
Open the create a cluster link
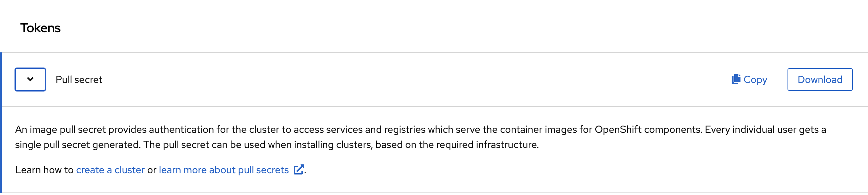[110, 170]
